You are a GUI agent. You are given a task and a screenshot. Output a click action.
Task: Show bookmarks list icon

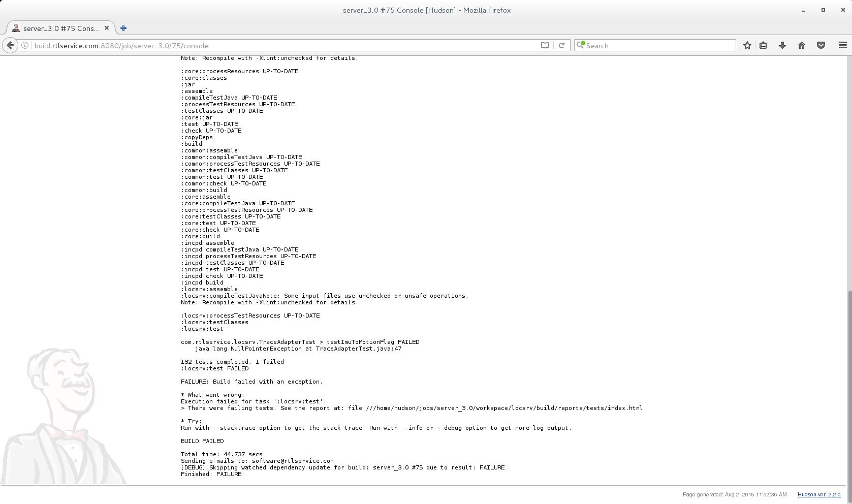(x=763, y=45)
